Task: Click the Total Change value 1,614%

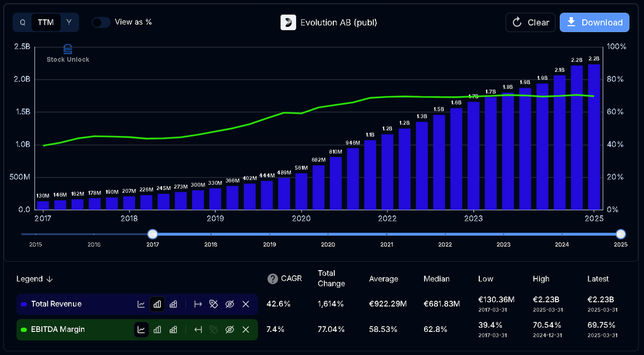Action: (330, 304)
